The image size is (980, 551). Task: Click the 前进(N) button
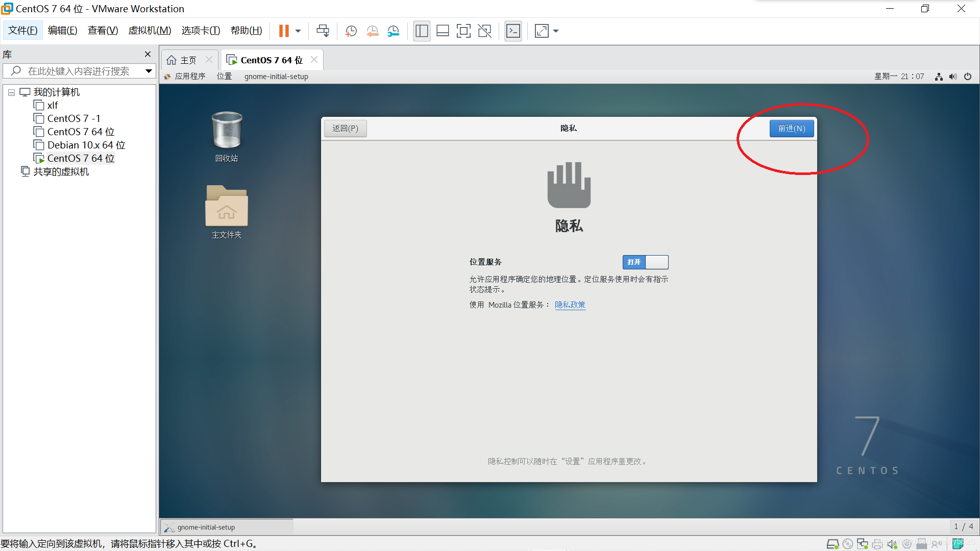click(792, 129)
